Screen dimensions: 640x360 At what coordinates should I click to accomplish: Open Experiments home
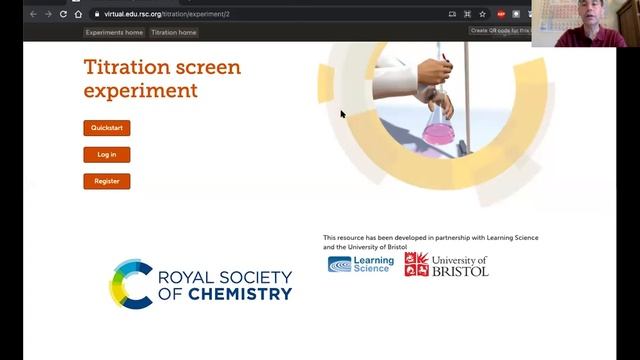coord(114,32)
